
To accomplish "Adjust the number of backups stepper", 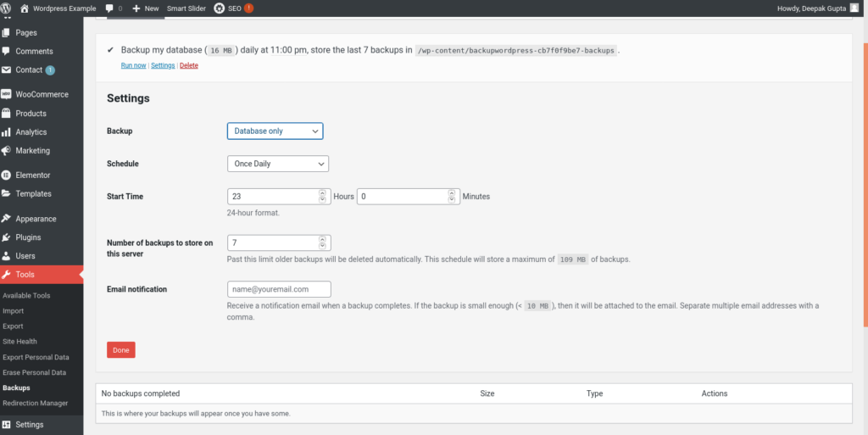I will click(324, 243).
